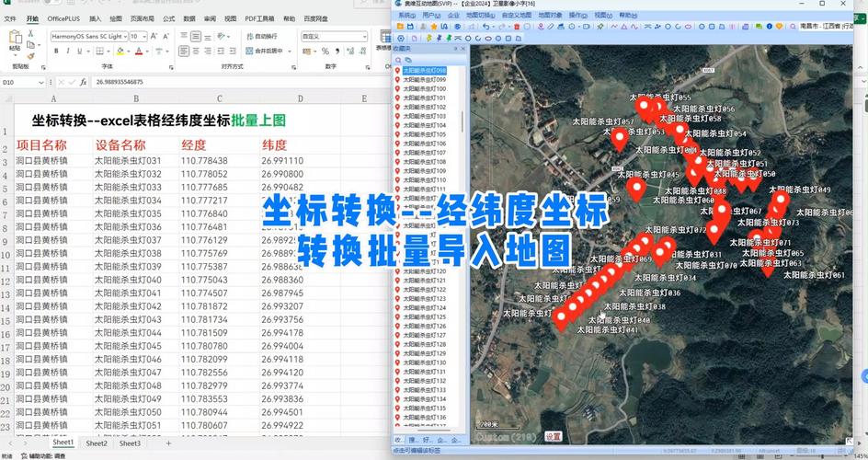This screenshot has width=868, height=460.
Task: Toggle Bold formatting in Excel
Action: 56,51
